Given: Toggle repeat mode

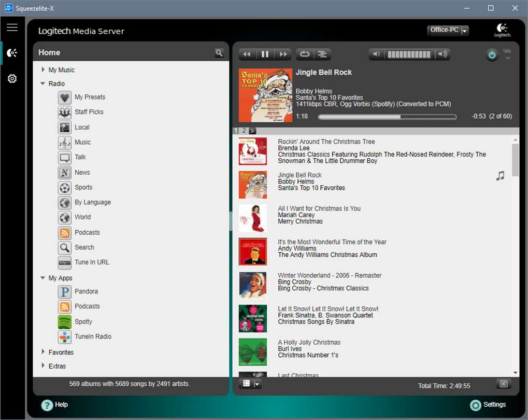Looking at the screenshot, I should tap(305, 54).
